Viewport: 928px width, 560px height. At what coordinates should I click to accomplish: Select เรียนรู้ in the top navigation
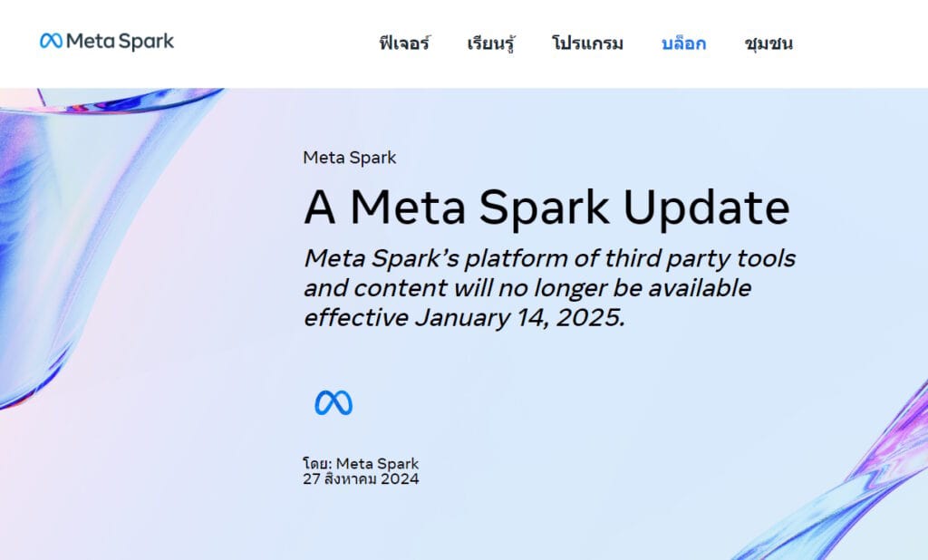(x=491, y=43)
